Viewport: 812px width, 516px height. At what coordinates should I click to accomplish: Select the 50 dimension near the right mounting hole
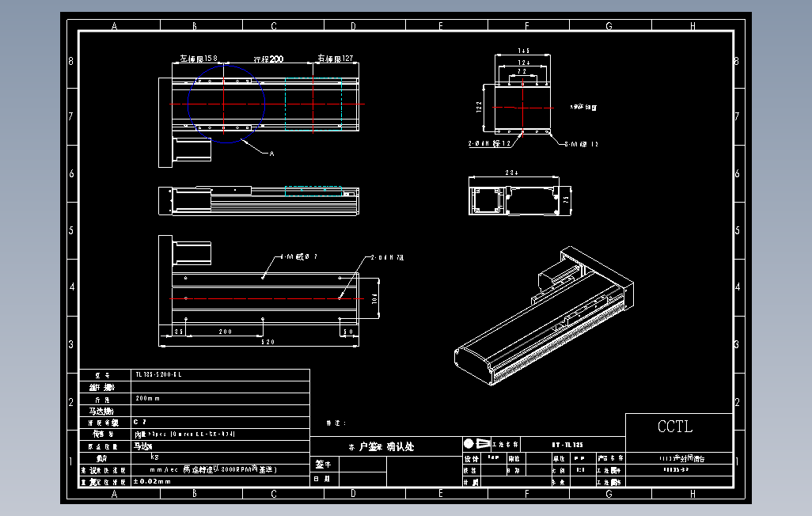click(348, 332)
